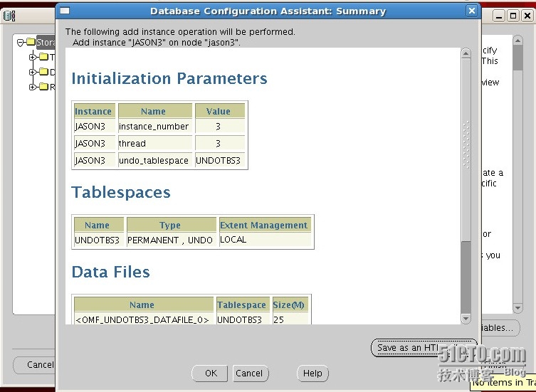Viewport: 536px width, 392px height.
Task: Click scroll up arrow in summary pane
Action: click(466, 53)
